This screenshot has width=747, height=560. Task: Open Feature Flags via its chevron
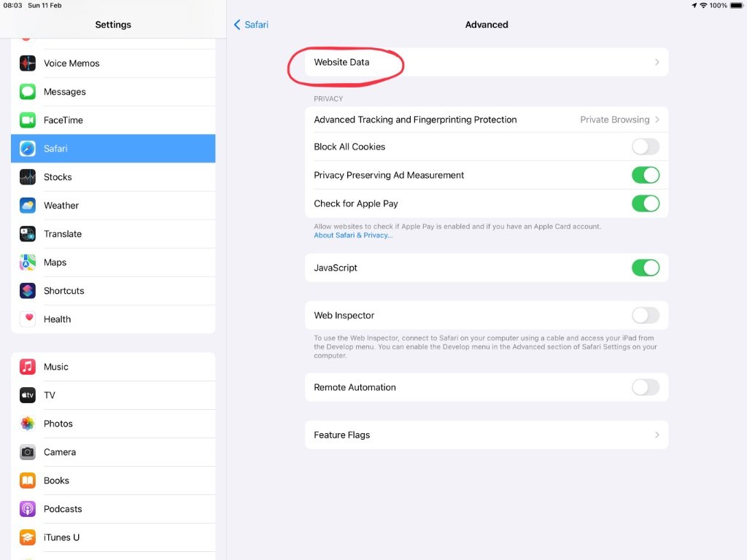657,435
